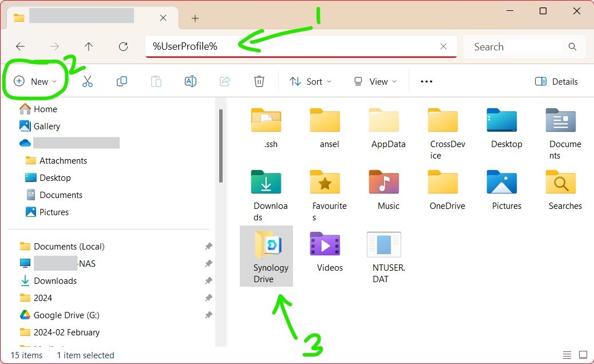Open the See more menu
This screenshot has width=594, height=364.
click(426, 81)
